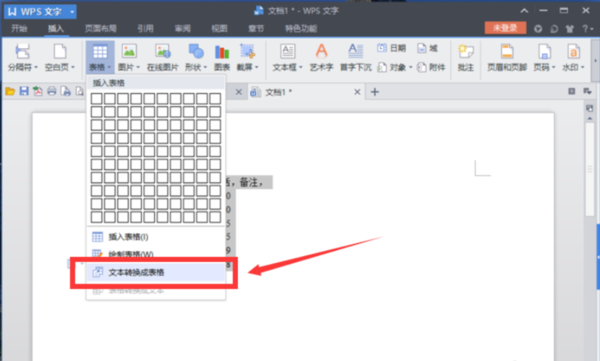Expand the 图片 dropdown arrow
The height and width of the screenshot is (361, 600).
click(x=138, y=67)
